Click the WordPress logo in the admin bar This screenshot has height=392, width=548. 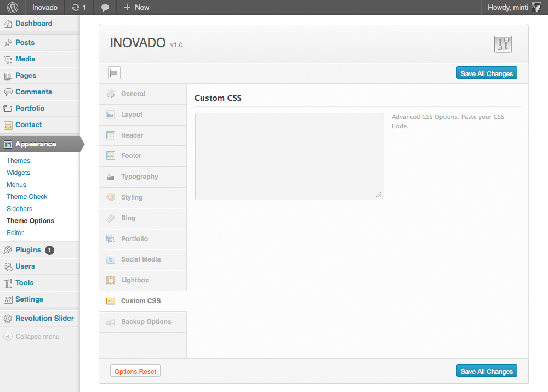click(12, 7)
